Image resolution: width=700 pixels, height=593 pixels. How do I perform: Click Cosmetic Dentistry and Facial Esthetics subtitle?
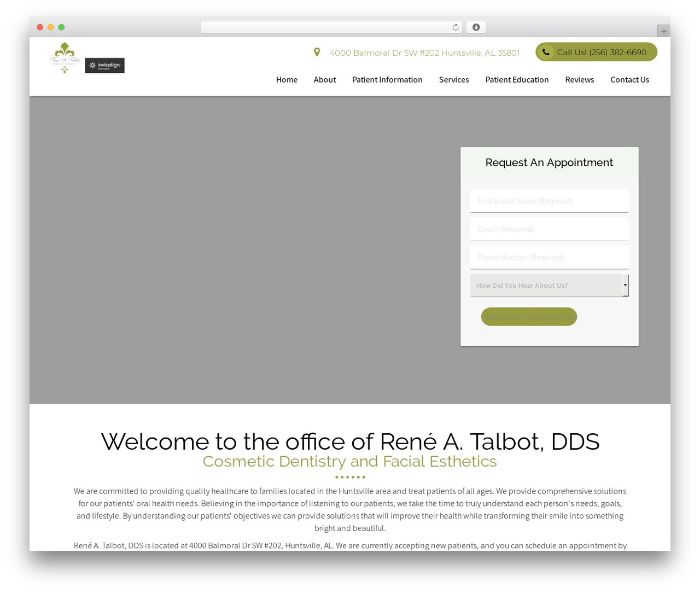[x=350, y=461]
